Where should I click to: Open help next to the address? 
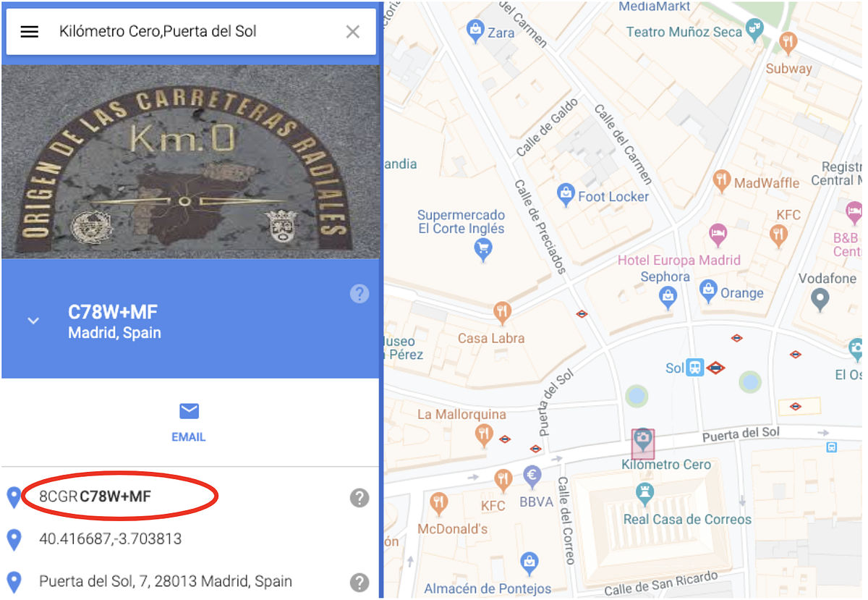[x=359, y=582]
